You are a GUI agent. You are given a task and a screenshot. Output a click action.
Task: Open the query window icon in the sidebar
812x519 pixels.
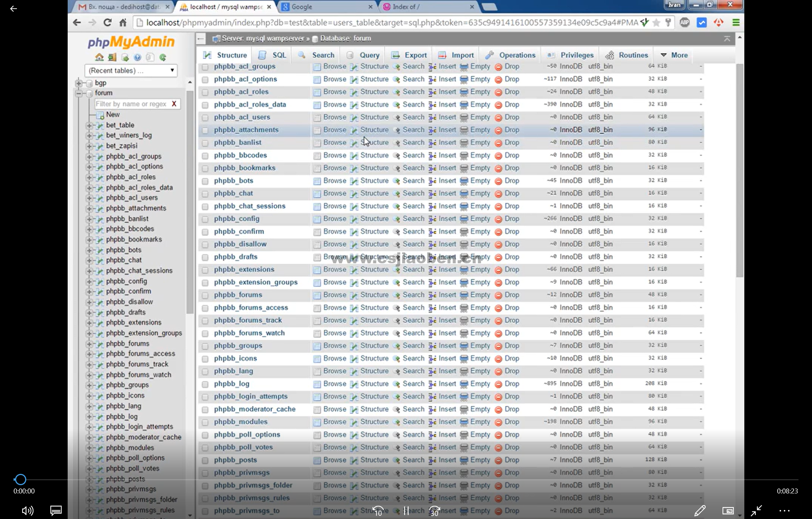click(125, 57)
